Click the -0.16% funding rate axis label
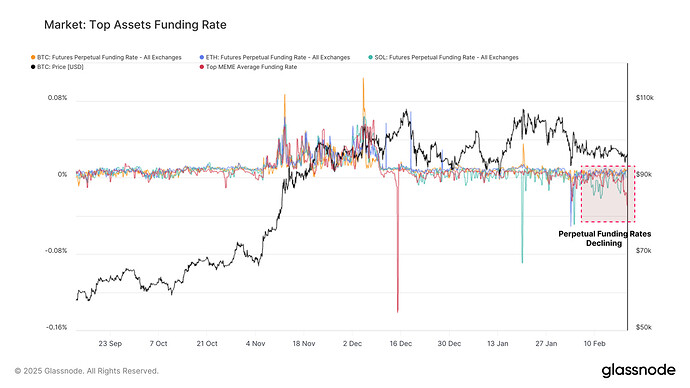The height and width of the screenshot is (388, 690). (x=56, y=327)
